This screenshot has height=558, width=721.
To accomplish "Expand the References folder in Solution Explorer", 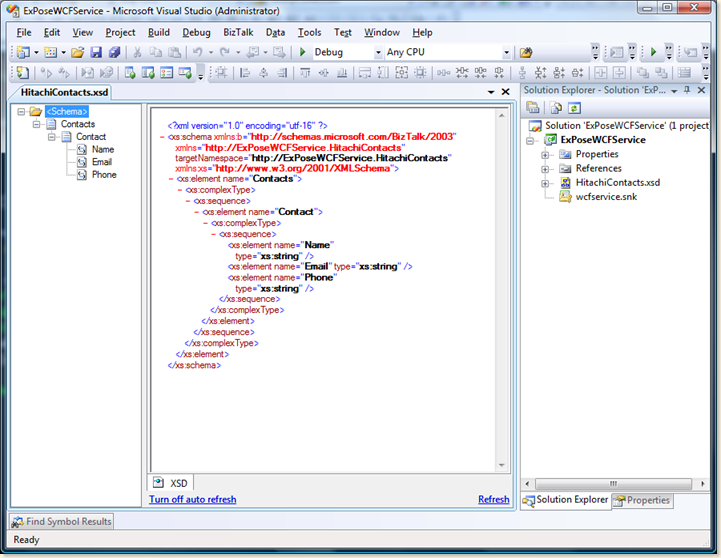I will coord(545,169).
